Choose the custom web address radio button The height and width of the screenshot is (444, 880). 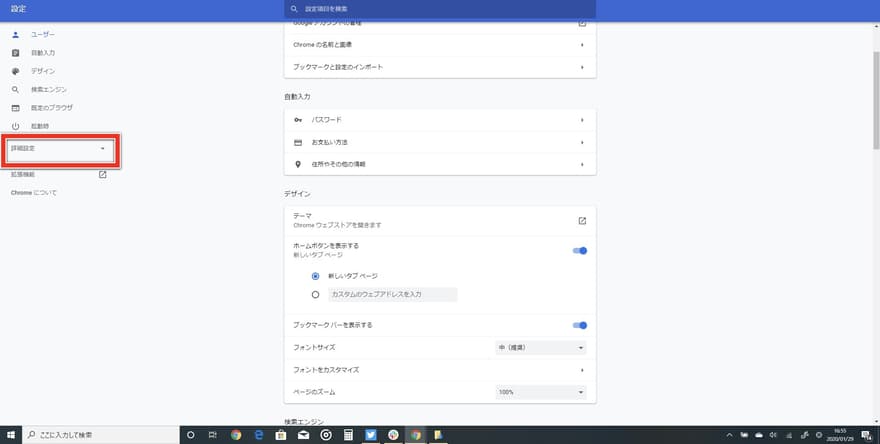pyautogui.click(x=316, y=295)
